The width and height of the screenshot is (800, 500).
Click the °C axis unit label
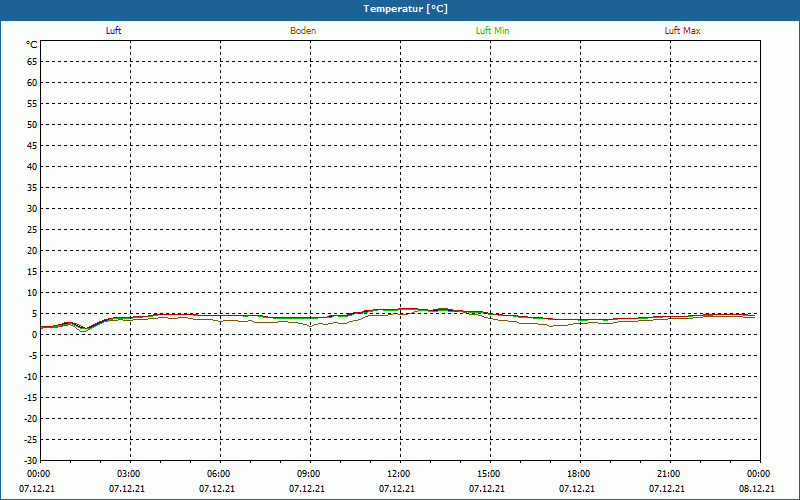tap(32, 45)
